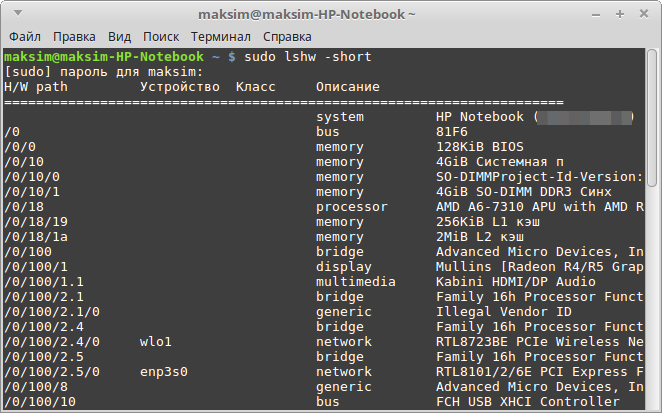Click the sudo password prompt line
Viewport: 662px width, 413px height.
(104, 72)
